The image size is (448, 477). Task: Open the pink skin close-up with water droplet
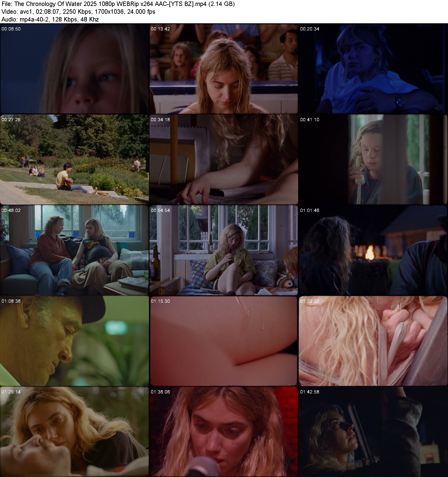point(224,341)
